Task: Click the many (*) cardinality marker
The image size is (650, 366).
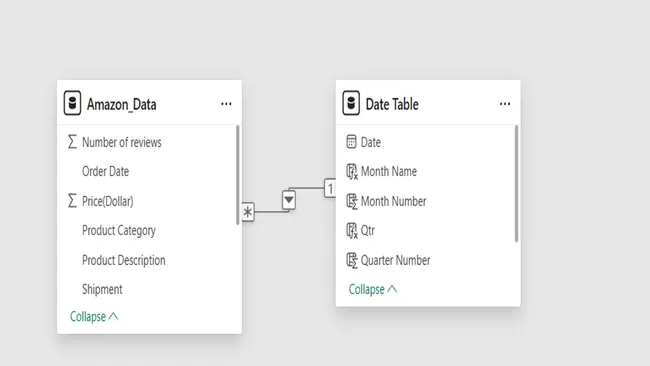Action: tap(247, 212)
